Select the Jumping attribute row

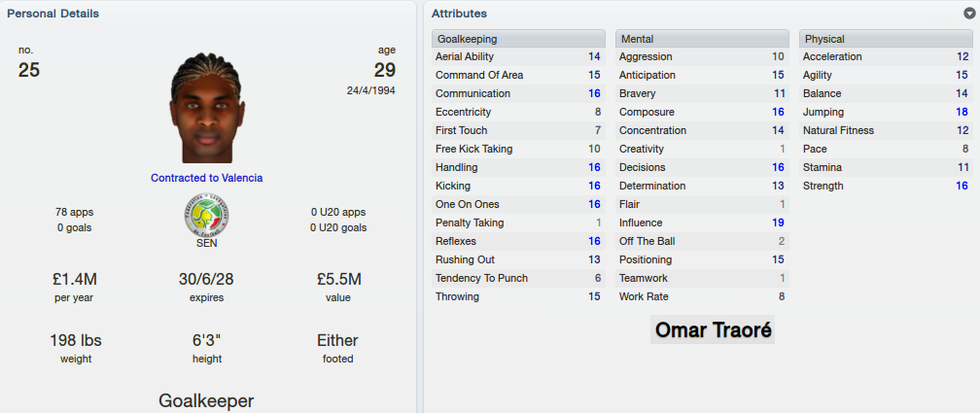tap(886, 113)
